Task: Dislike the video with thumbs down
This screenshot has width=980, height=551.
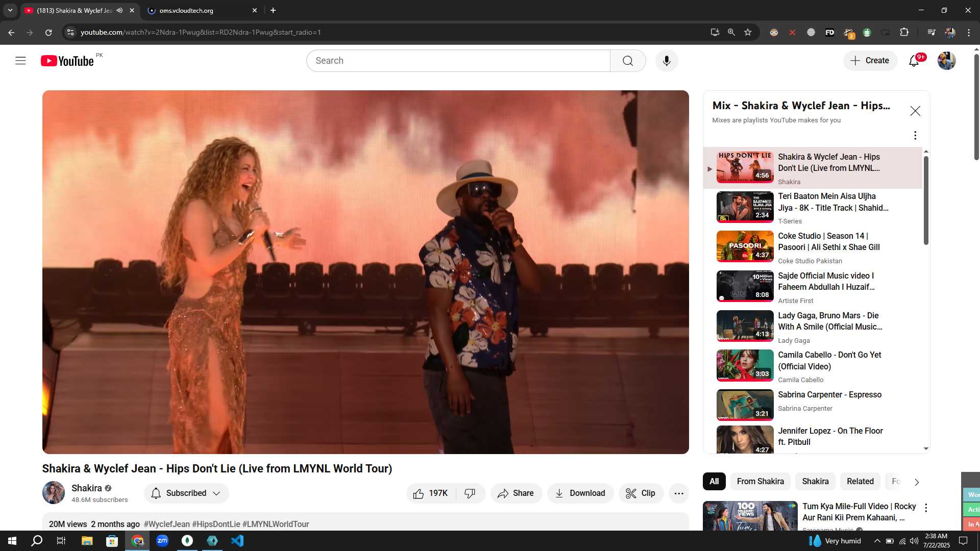Action: coord(470,493)
